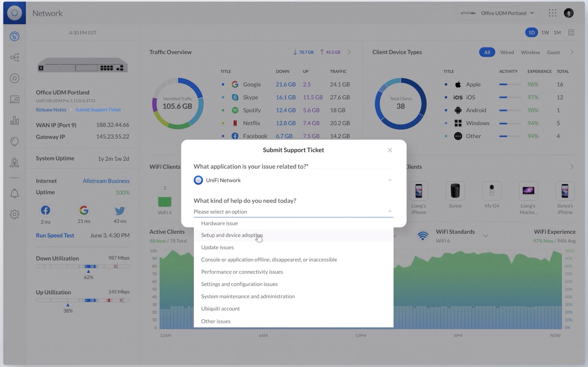Expand the clients panel arrow above Sonya's iPhone
The width and height of the screenshot is (588, 367).
coord(572,167)
